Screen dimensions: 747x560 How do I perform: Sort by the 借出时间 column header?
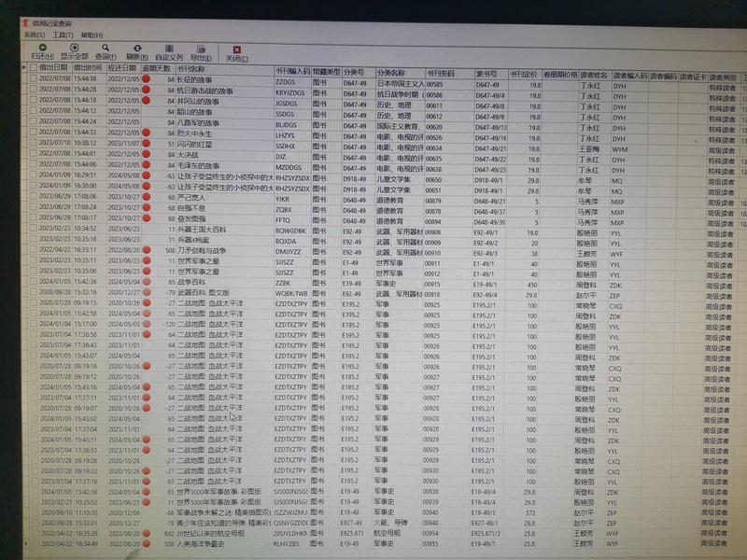click(88, 67)
